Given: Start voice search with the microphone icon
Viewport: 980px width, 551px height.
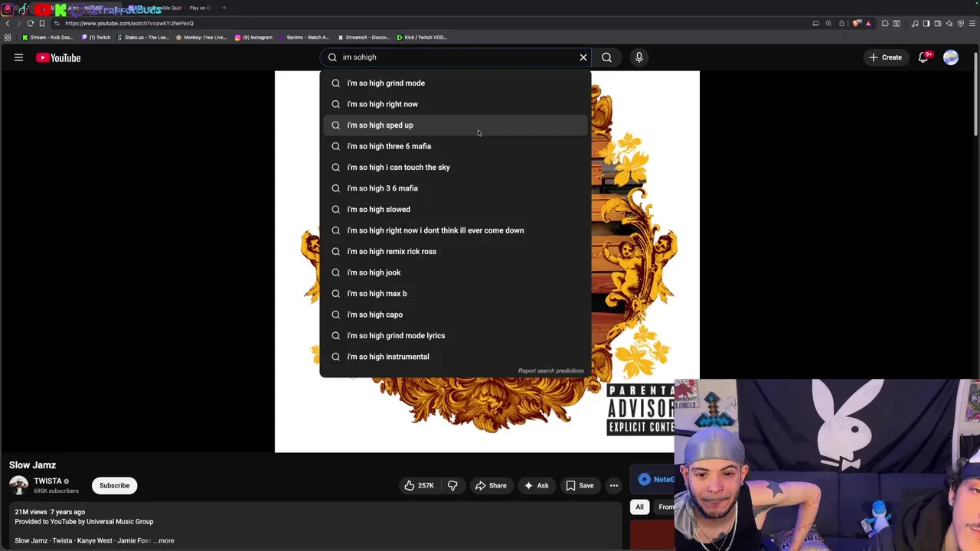Looking at the screenshot, I should [639, 57].
